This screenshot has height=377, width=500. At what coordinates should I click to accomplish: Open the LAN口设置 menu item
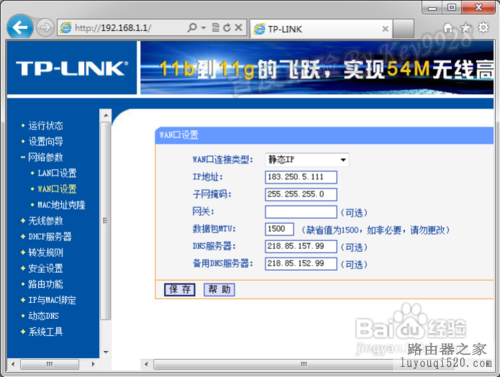tap(57, 173)
